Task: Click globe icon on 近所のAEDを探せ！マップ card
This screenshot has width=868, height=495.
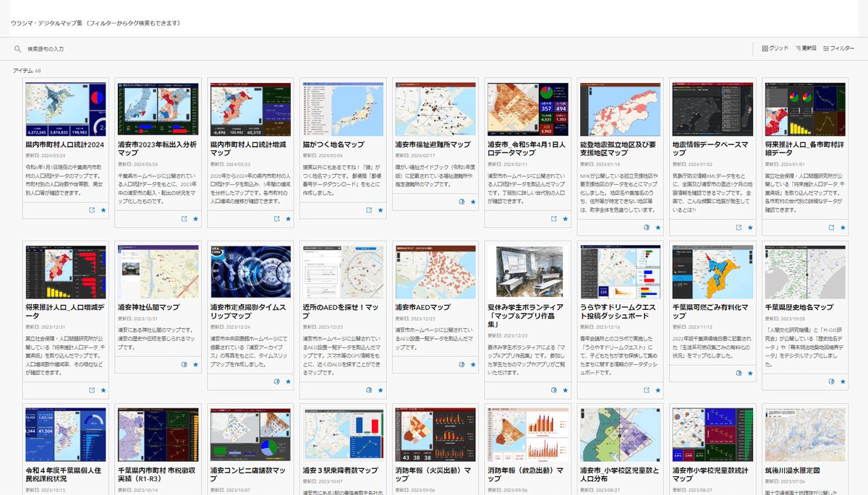Action: 369,390
